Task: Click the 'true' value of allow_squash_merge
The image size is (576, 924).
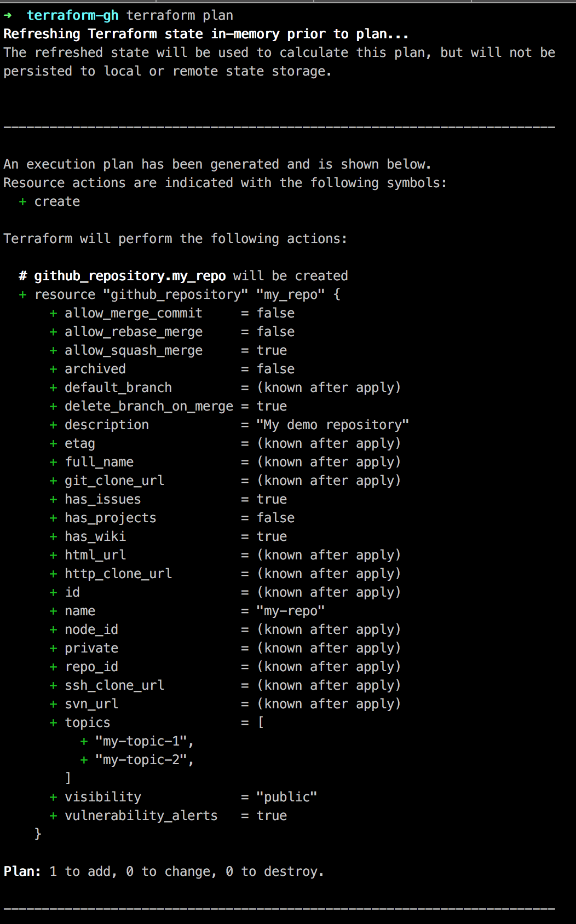Action: [x=272, y=350]
